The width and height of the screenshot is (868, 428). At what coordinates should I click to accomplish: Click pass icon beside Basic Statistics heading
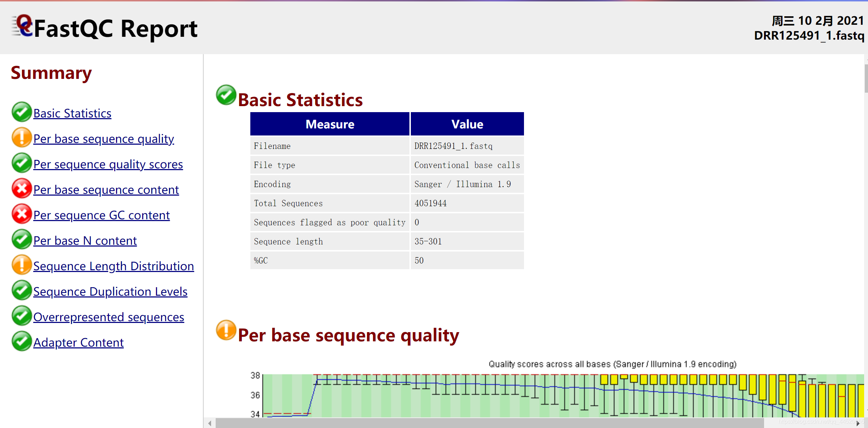pyautogui.click(x=226, y=95)
